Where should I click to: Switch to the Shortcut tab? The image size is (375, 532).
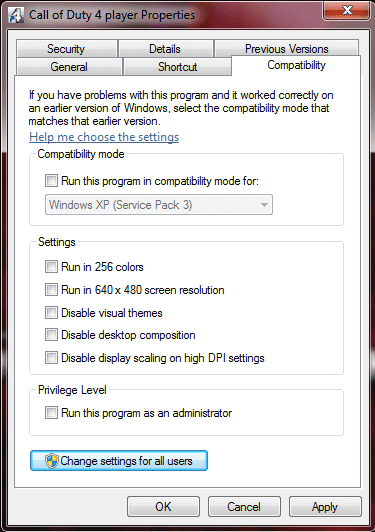point(177,66)
